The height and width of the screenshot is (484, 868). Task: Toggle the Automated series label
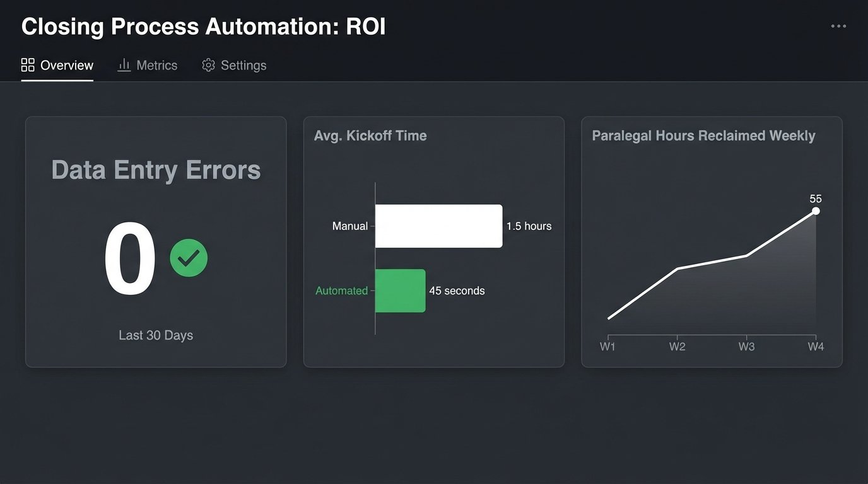pos(341,291)
